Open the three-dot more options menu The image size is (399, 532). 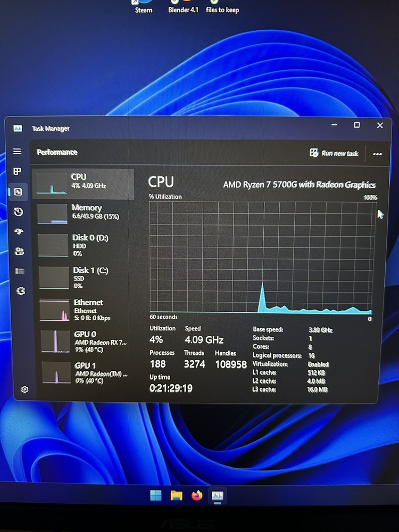click(x=377, y=154)
